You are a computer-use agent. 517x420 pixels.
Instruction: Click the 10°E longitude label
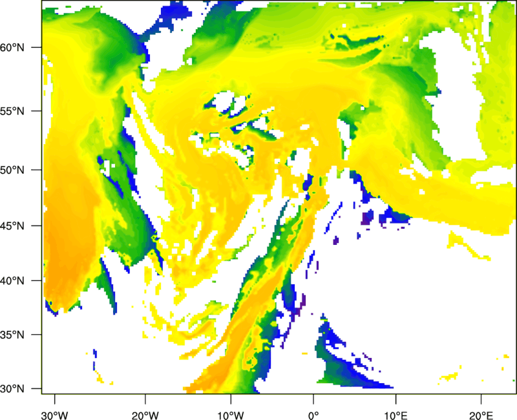tap(396, 415)
